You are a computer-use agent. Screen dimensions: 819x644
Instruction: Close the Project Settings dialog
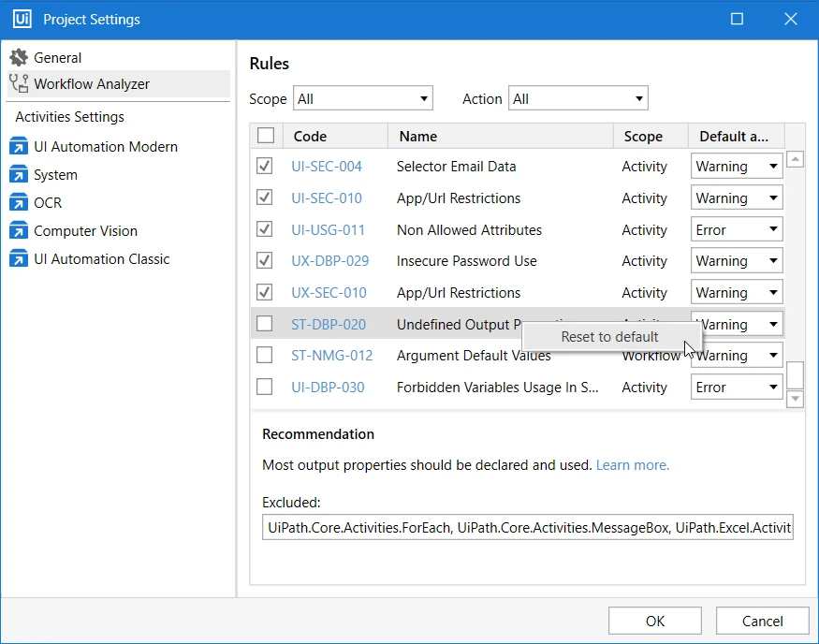(x=791, y=20)
